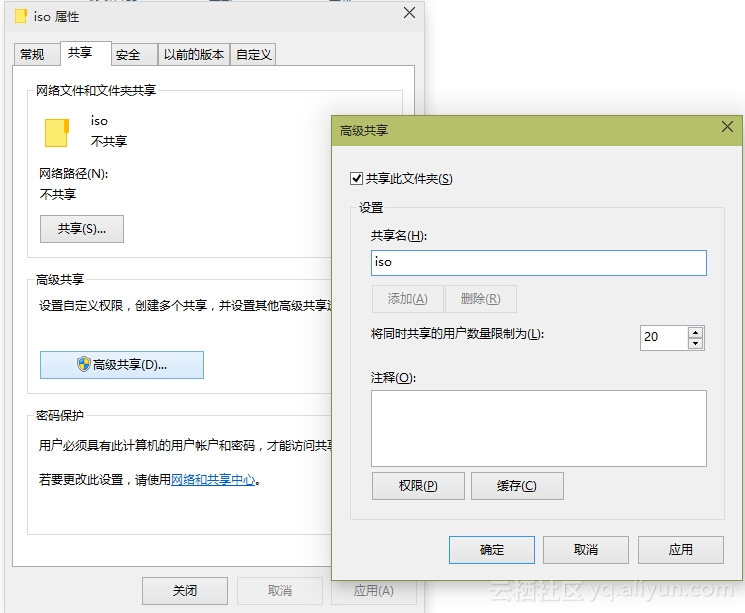Click the 注释 comment text area

click(538, 428)
